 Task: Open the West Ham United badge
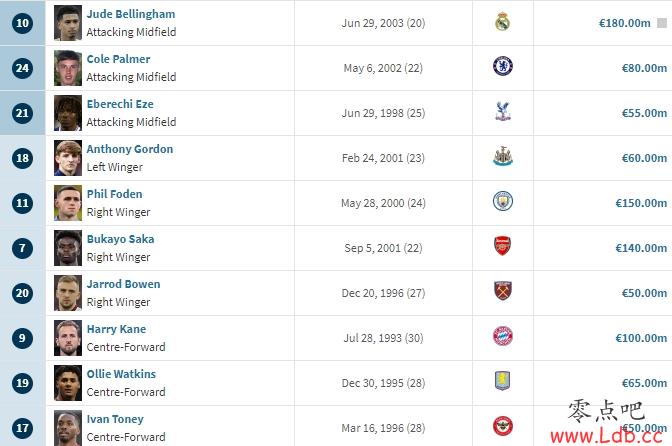click(x=503, y=291)
